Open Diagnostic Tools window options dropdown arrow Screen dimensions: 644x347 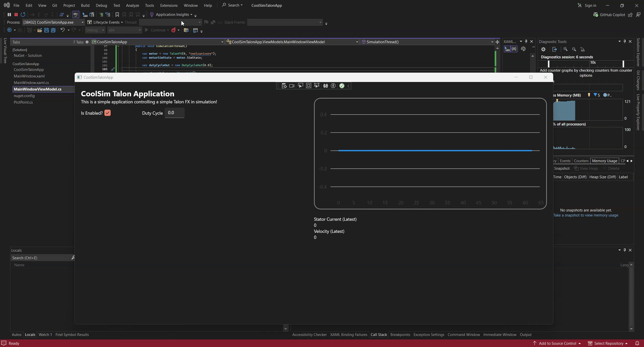click(x=619, y=41)
